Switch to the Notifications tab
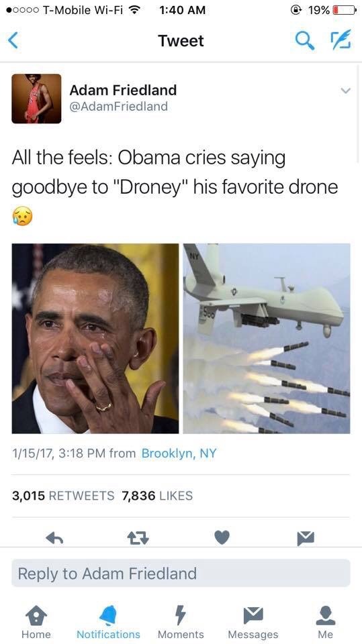Viewport: 362px width, 644px height. click(108, 622)
